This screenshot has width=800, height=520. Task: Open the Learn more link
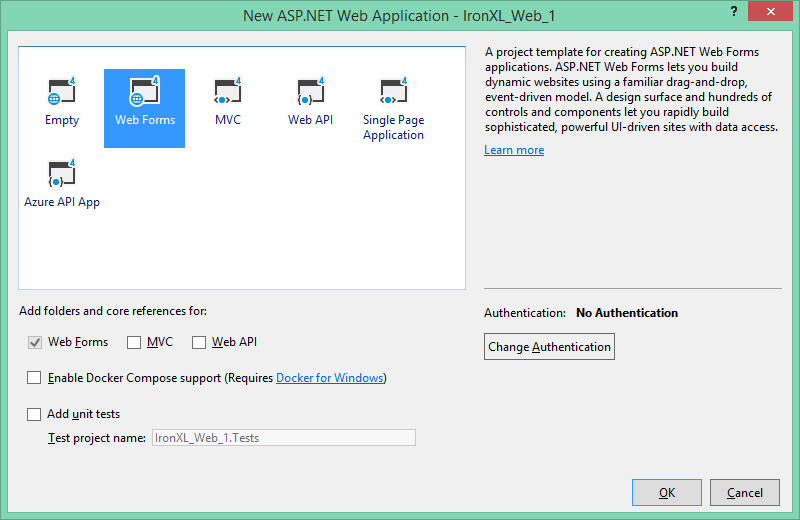point(514,150)
